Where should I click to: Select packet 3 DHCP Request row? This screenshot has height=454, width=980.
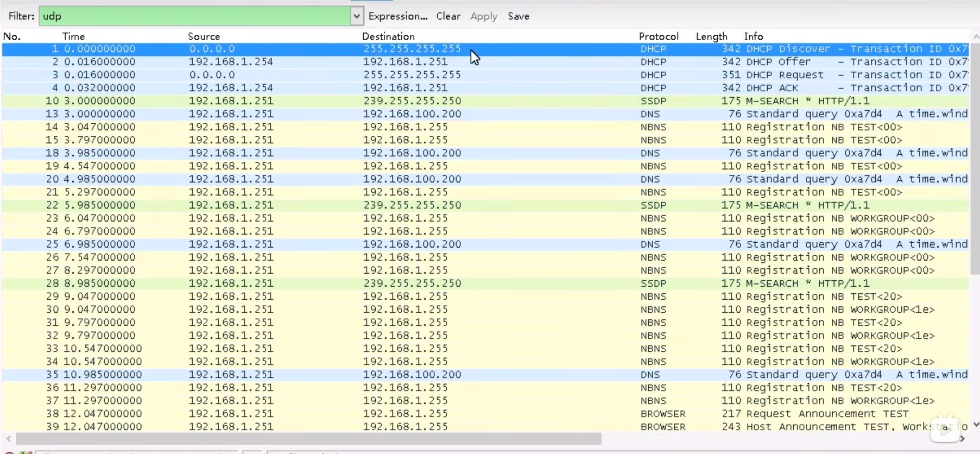(485, 75)
